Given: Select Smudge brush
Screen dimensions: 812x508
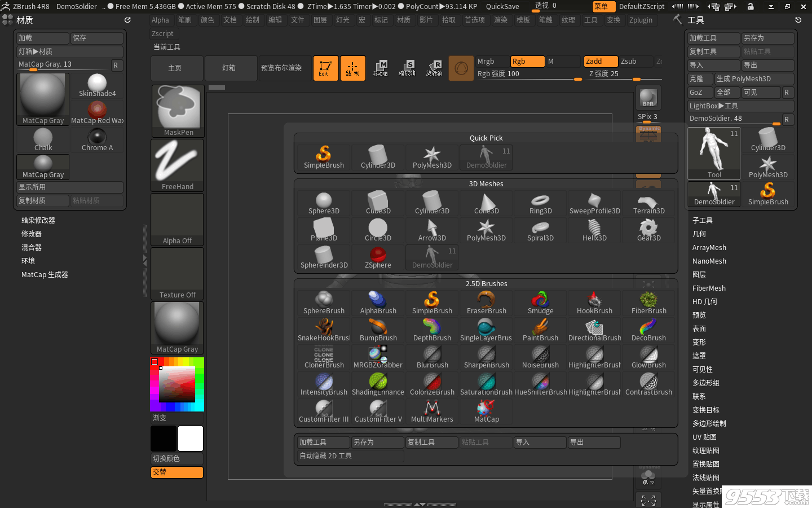Looking at the screenshot, I should click(x=540, y=303).
